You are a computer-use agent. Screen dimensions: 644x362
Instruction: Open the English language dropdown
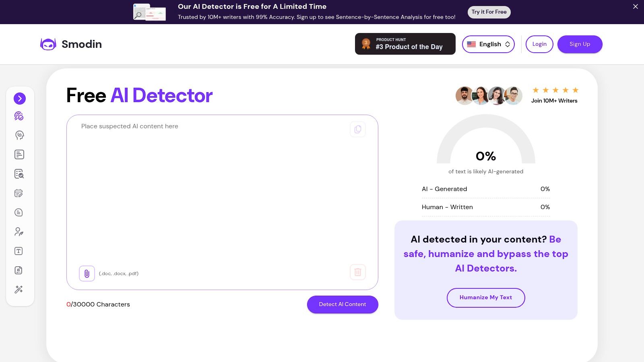coord(488,44)
